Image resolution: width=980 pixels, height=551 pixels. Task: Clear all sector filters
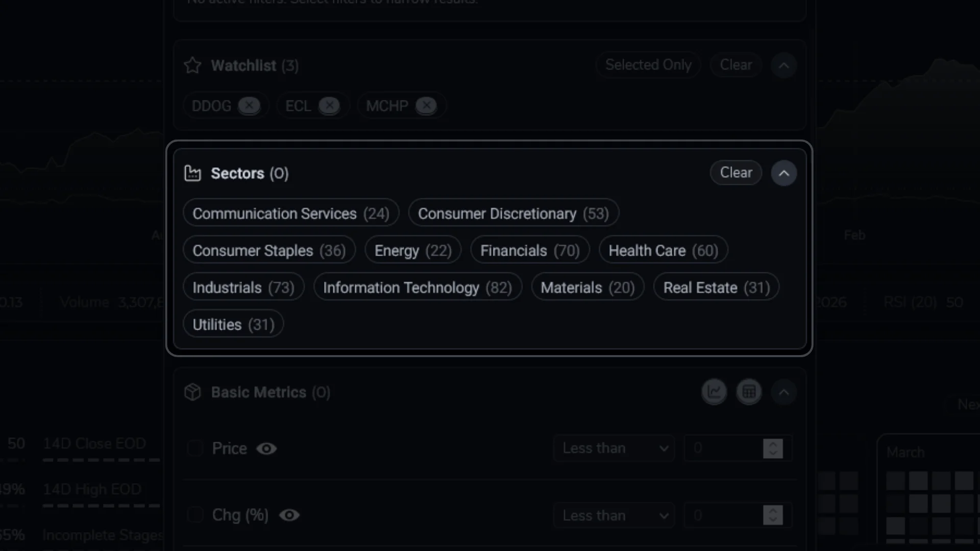[x=736, y=172]
